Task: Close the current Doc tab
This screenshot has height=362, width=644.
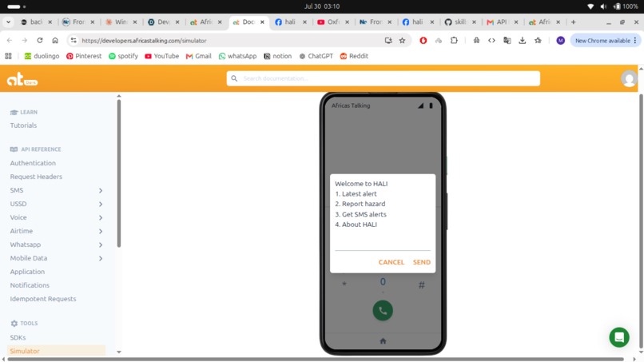Action: [x=262, y=22]
